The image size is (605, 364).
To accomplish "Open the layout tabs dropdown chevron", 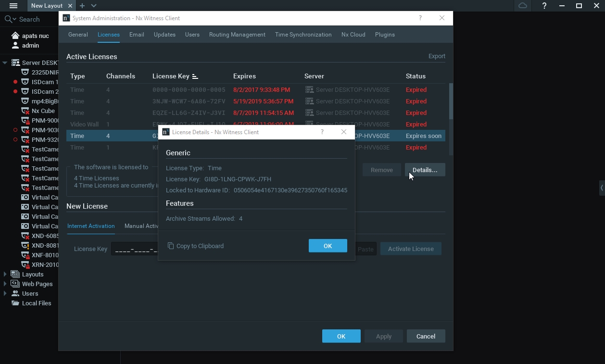I will pos(94,6).
